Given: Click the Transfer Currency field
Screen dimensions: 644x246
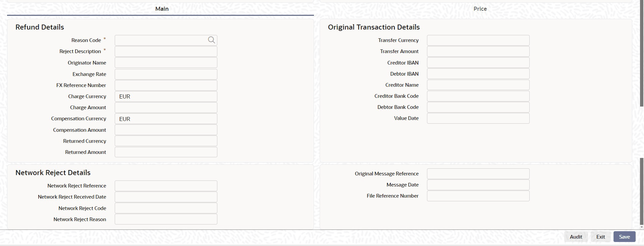Looking at the screenshot, I should coord(478,40).
